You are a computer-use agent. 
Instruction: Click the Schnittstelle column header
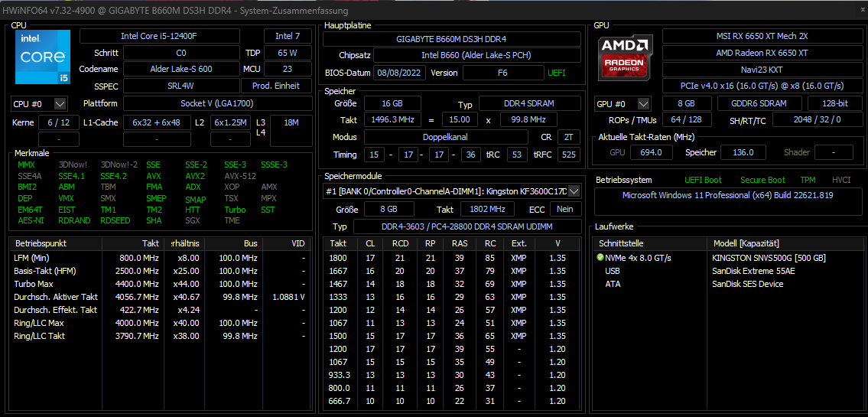pos(651,243)
